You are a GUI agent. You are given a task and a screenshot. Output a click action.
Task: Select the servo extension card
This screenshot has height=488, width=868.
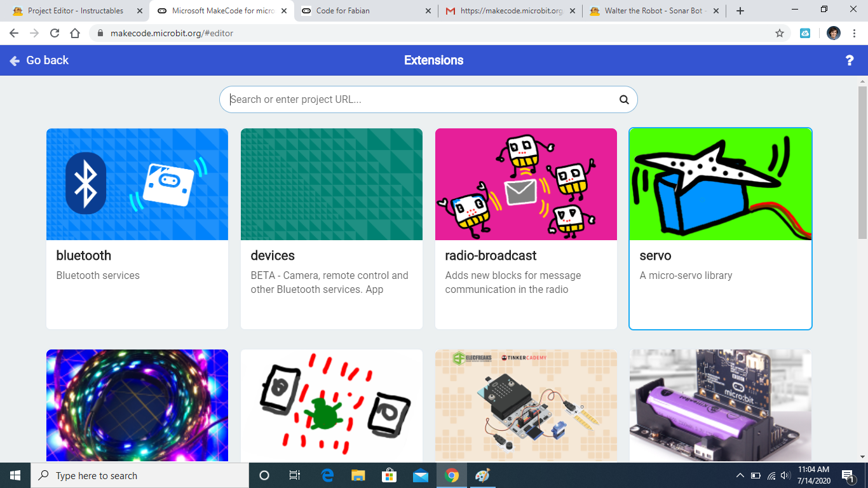pyautogui.click(x=721, y=229)
